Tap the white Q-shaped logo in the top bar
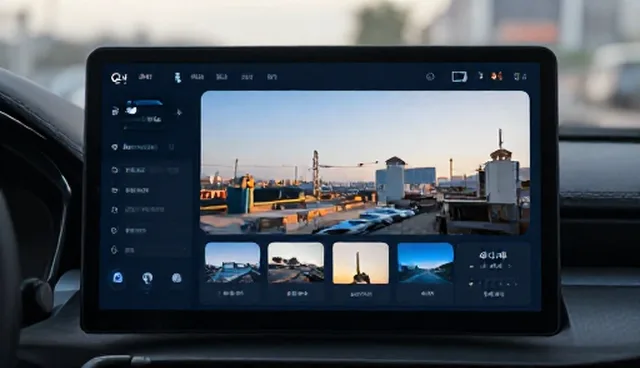This screenshot has height=368, width=640. pos(119,77)
